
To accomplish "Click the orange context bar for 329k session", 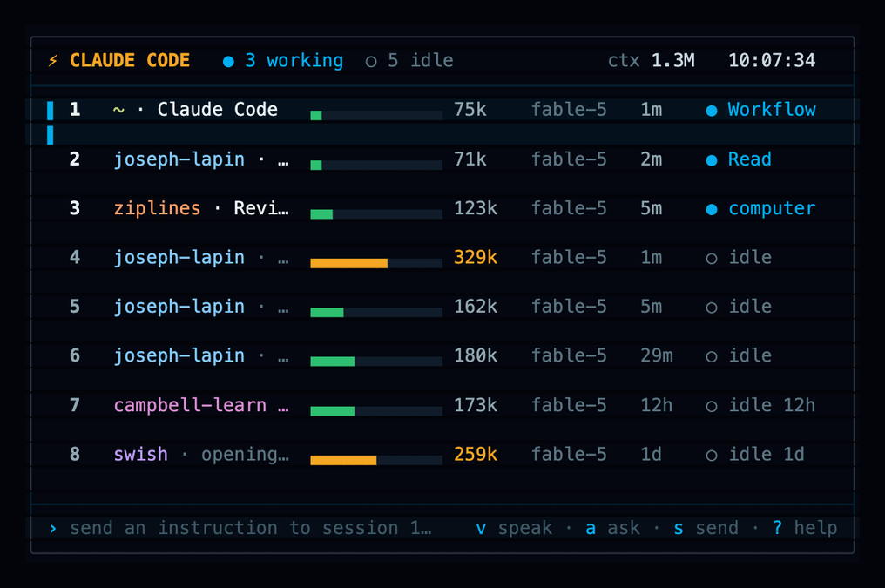I will point(376,263).
